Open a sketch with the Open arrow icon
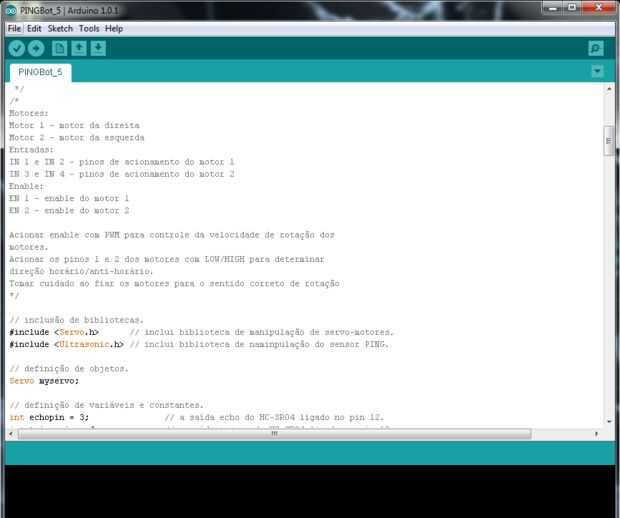Viewport: 620px width, 518px height. [79, 49]
